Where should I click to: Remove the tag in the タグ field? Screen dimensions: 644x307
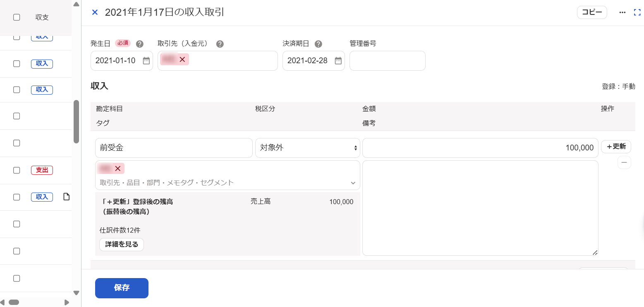(x=117, y=169)
